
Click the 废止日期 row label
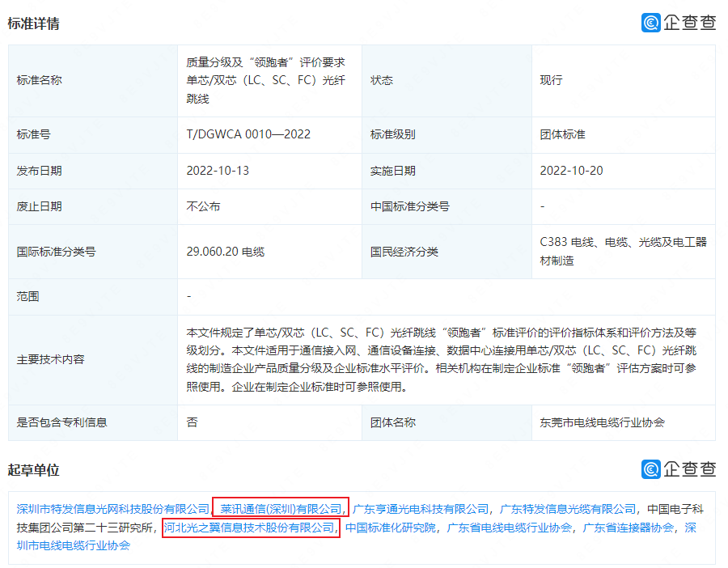tap(40, 206)
